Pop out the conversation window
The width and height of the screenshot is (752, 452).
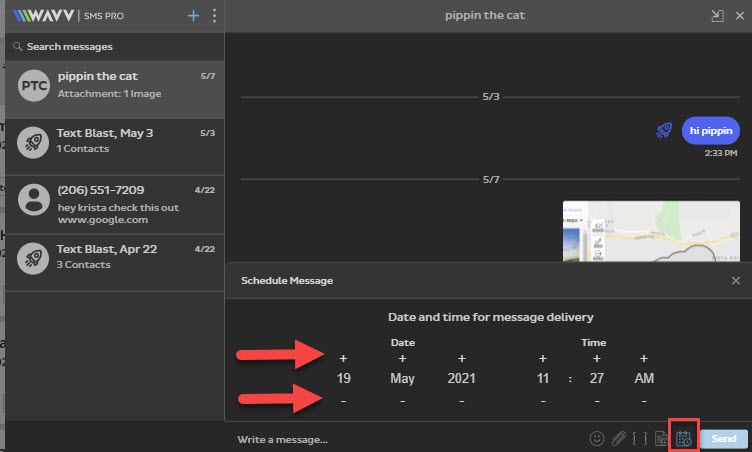(x=717, y=16)
